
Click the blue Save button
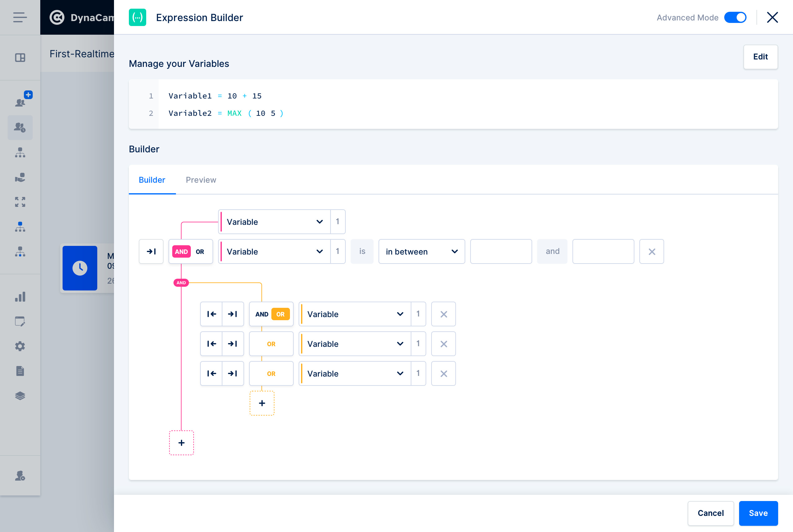click(758, 513)
